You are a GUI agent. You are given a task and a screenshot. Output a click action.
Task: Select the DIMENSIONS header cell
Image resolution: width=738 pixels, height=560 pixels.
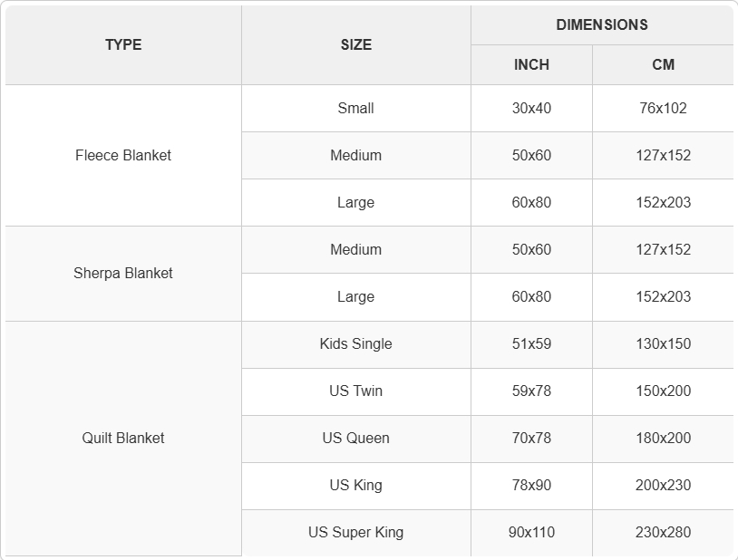point(602,25)
